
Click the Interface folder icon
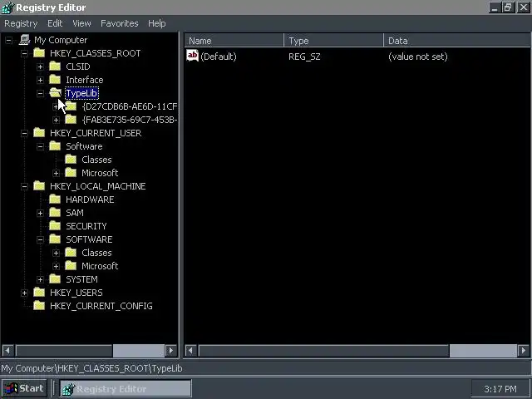click(55, 80)
